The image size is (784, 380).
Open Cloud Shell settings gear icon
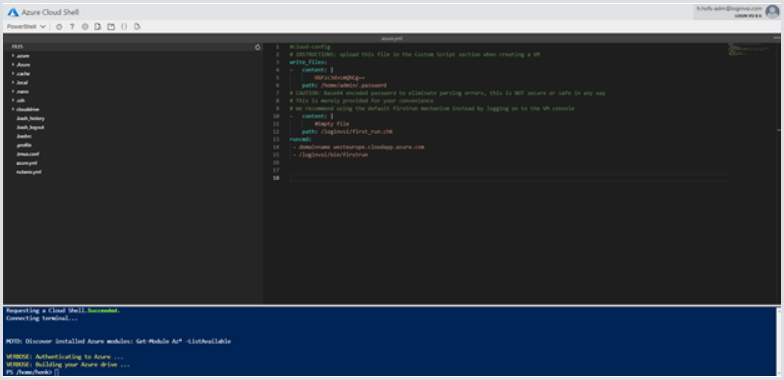85,26
